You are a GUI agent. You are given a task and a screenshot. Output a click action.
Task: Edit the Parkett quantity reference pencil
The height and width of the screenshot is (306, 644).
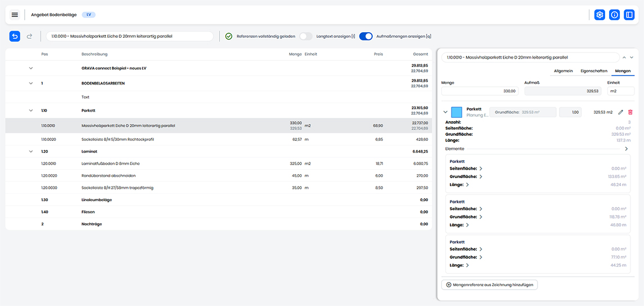(x=620, y=112)
